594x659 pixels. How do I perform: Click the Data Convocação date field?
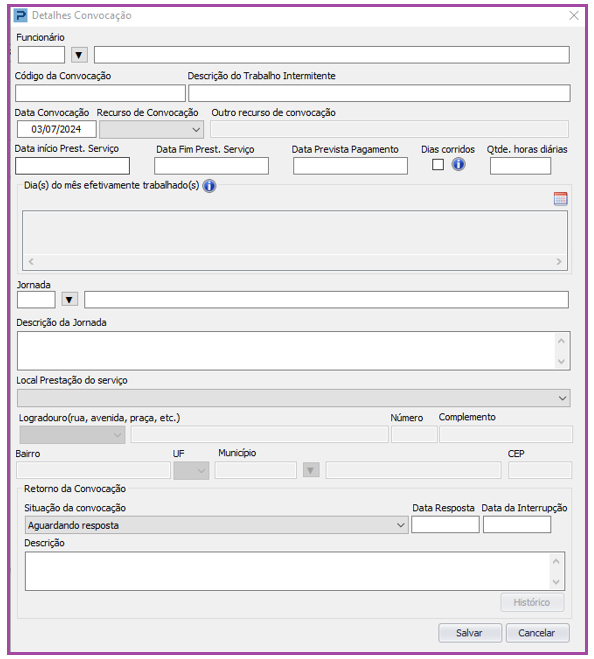(x=56, y=129)
